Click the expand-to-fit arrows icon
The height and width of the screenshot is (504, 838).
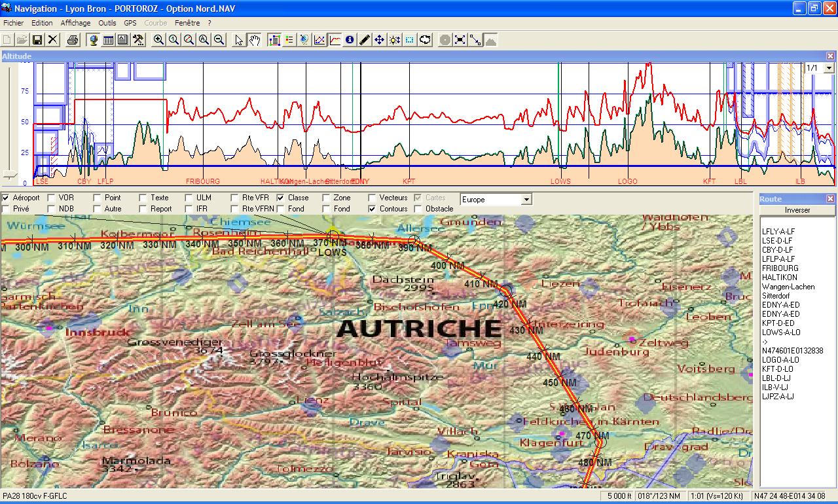coord(460,40)
